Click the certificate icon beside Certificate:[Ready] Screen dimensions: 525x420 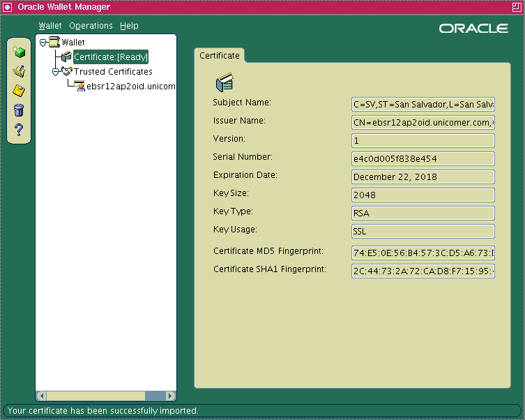[66, 57]
